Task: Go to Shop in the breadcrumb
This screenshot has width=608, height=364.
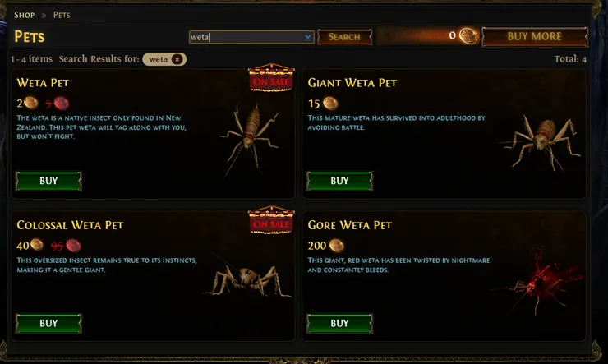Action: click(25, 15)
